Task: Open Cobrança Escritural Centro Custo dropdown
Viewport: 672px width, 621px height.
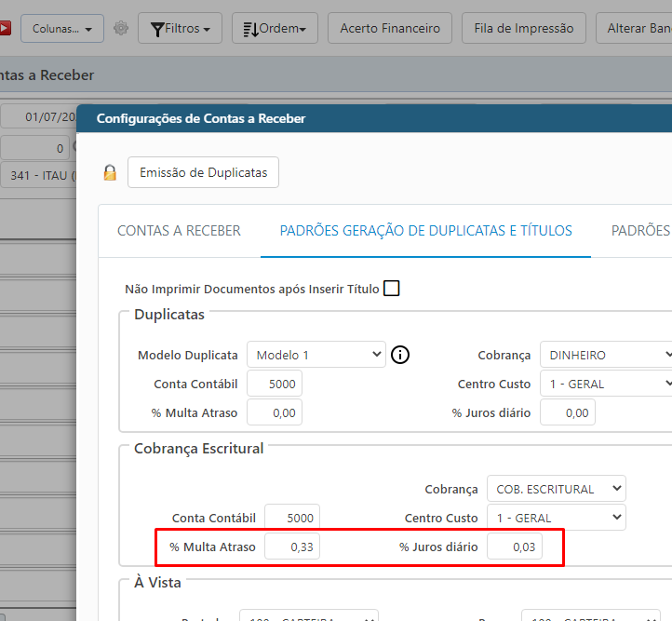Action: coord(557,518)
